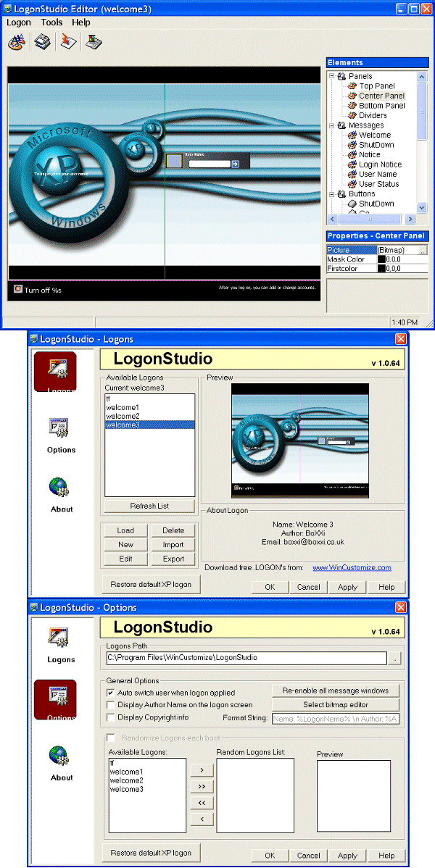Select tf in Logons window list
This screenshot has width=435, height=868.
149,398
